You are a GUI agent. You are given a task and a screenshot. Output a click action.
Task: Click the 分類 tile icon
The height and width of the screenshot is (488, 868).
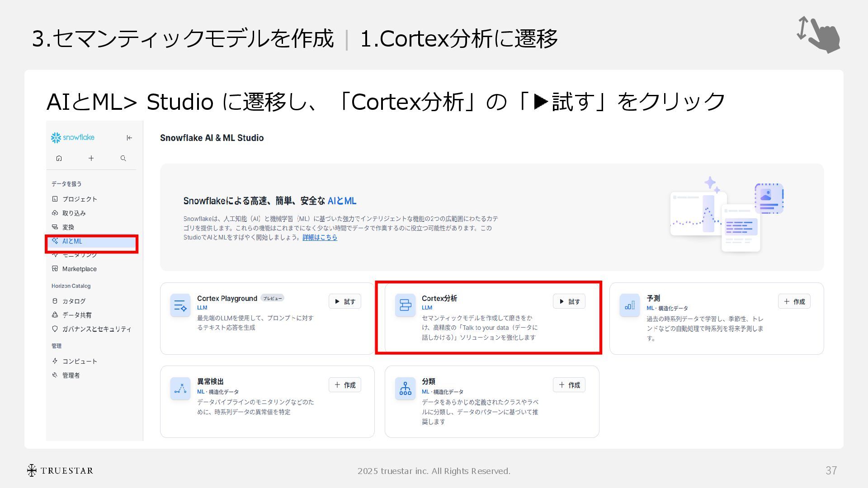pos(405,389)
